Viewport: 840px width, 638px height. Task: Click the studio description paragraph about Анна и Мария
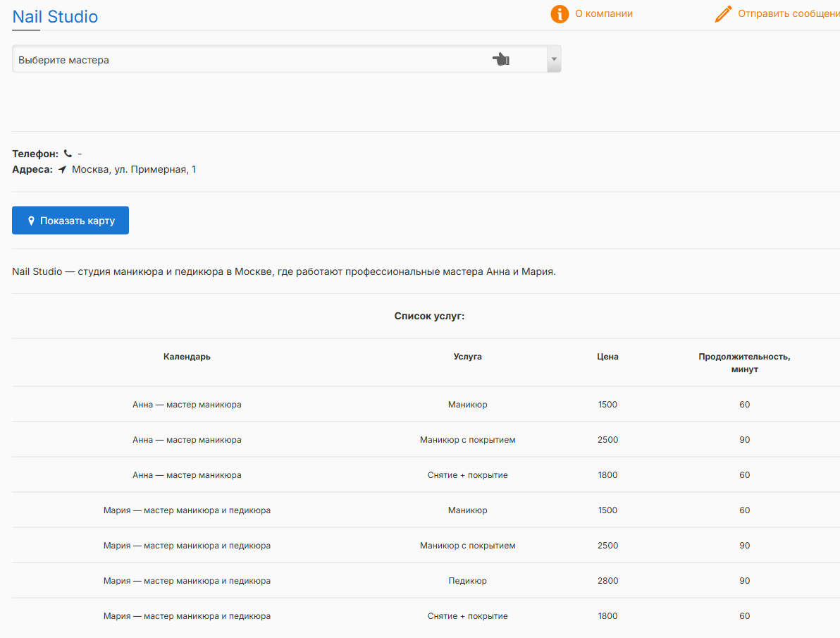pos(284,272)
